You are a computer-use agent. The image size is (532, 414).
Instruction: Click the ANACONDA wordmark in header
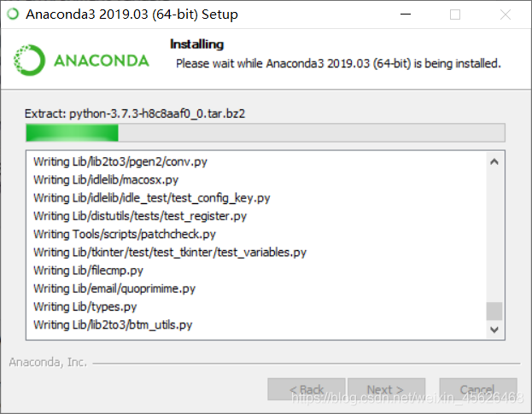[101, 61]
